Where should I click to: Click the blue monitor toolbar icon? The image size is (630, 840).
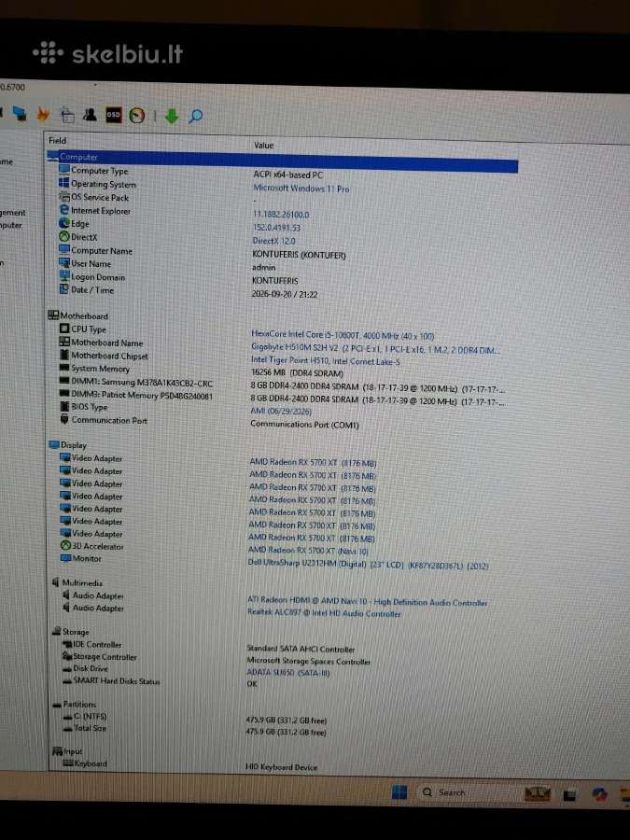(20, 113)
